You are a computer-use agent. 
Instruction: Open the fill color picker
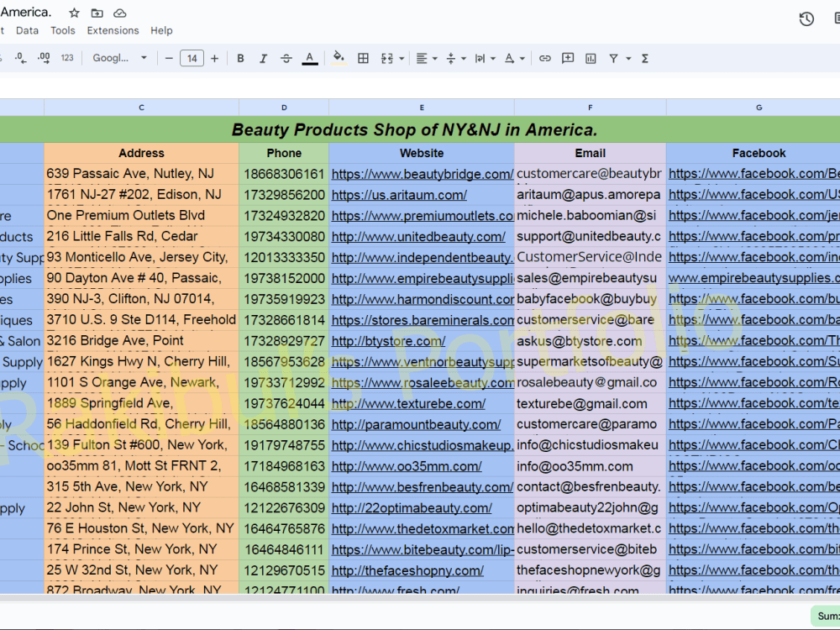[x=338, y=58]
